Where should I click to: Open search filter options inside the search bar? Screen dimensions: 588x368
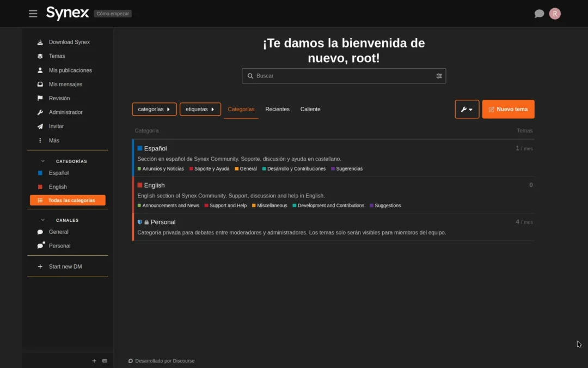click(439, 76)
